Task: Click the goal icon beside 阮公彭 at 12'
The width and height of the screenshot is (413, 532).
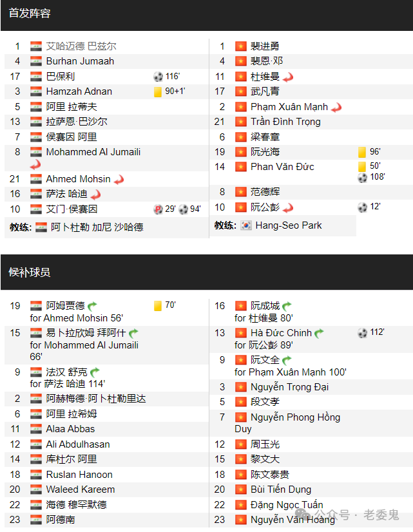Action: coord(363,207)
